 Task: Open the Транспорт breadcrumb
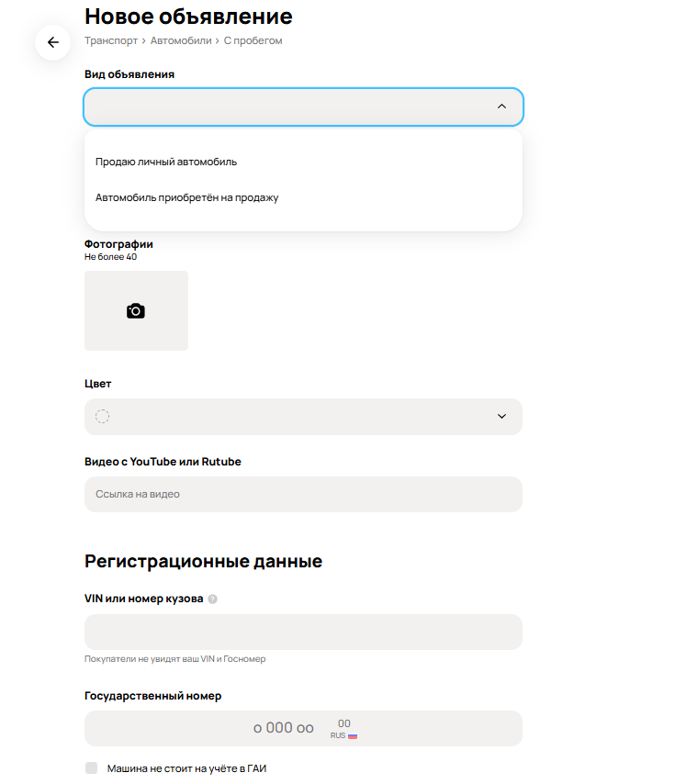[x=109, y=40]
